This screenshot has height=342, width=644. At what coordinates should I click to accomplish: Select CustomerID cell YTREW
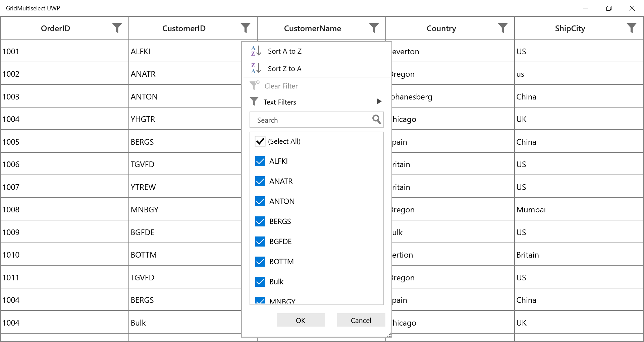(x=185, y=187)
